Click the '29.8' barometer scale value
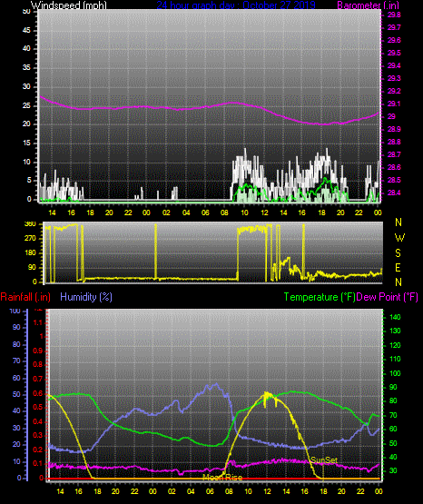 click(394, 15)
